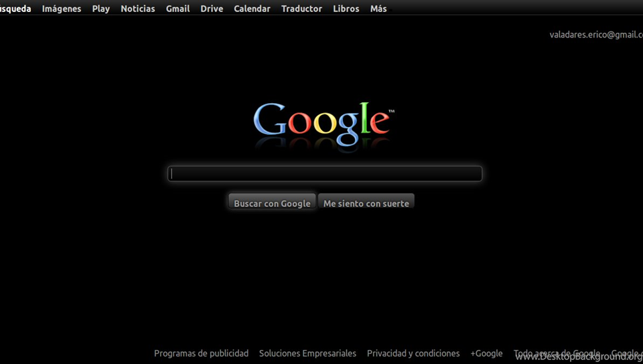
Task: Open Play from the top bar
Action: click(101, 9)
